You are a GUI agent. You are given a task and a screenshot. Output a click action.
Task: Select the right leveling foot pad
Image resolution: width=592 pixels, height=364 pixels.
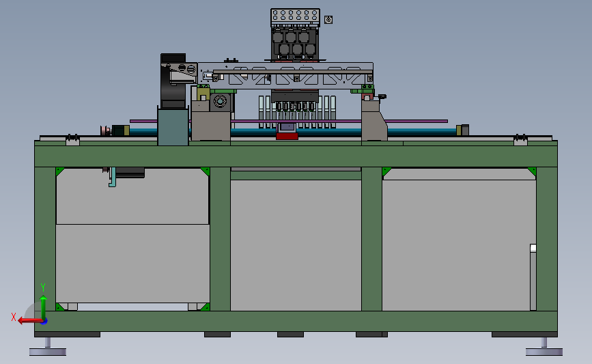544,352
